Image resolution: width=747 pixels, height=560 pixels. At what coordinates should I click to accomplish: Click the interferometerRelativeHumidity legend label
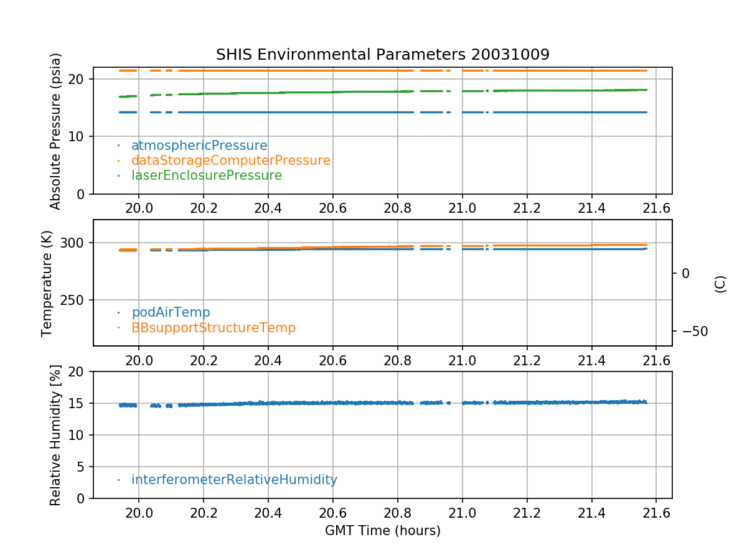pyautogui.click(x=234, y=480)
